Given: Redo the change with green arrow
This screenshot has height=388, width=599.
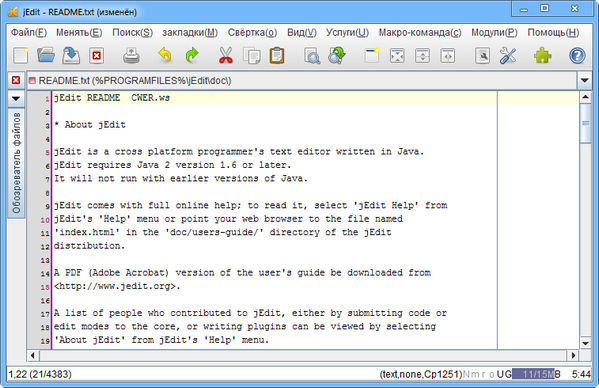Looking at the screenshot, I should [x=192, y=56].
